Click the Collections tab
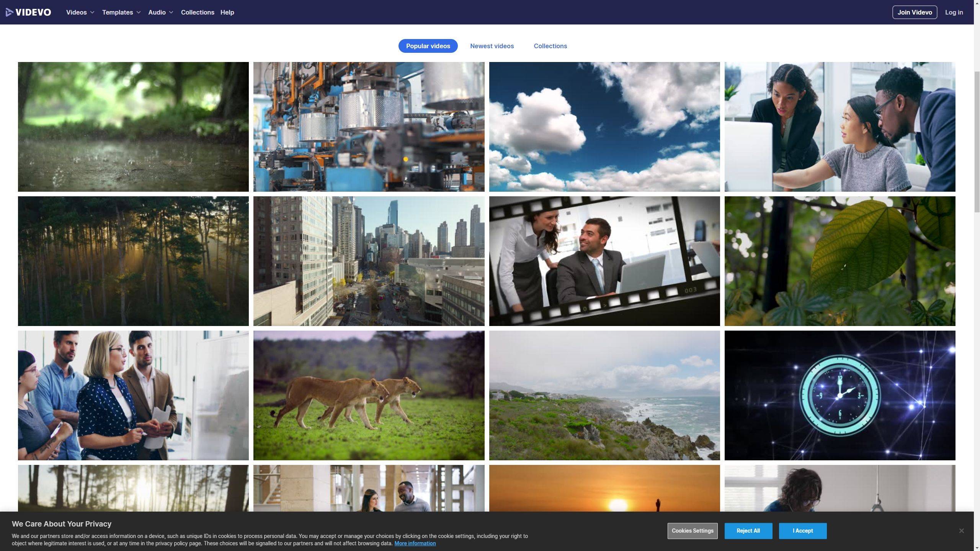The image size is (980, 551). [550, 46]
